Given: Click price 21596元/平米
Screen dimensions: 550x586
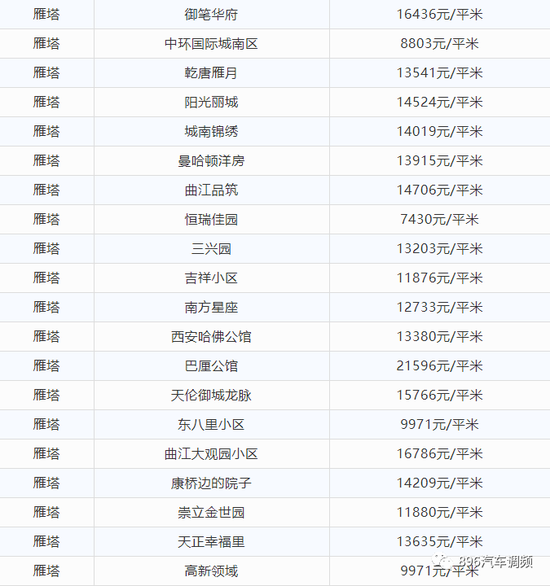Looking at the screenshot, I should (x=439, y=366).
